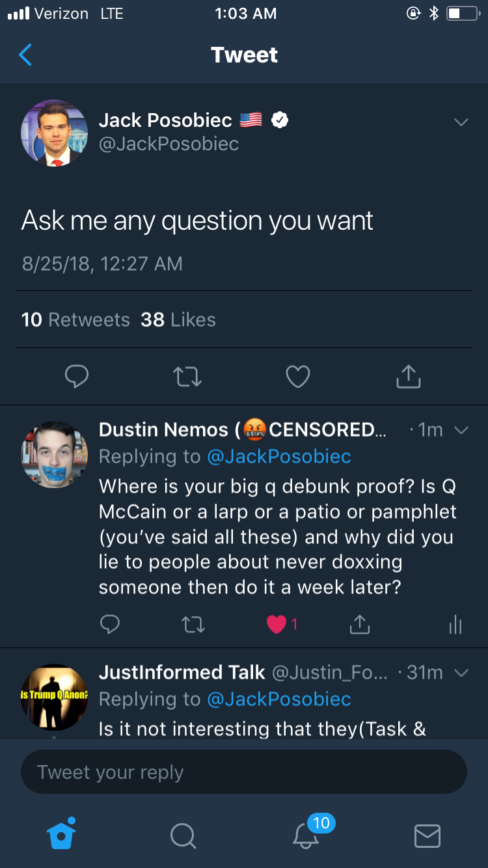This screenshot has width=488, height=868.
Task: Tap the back arrow to leave Tweet view
Action: [25, 55]
